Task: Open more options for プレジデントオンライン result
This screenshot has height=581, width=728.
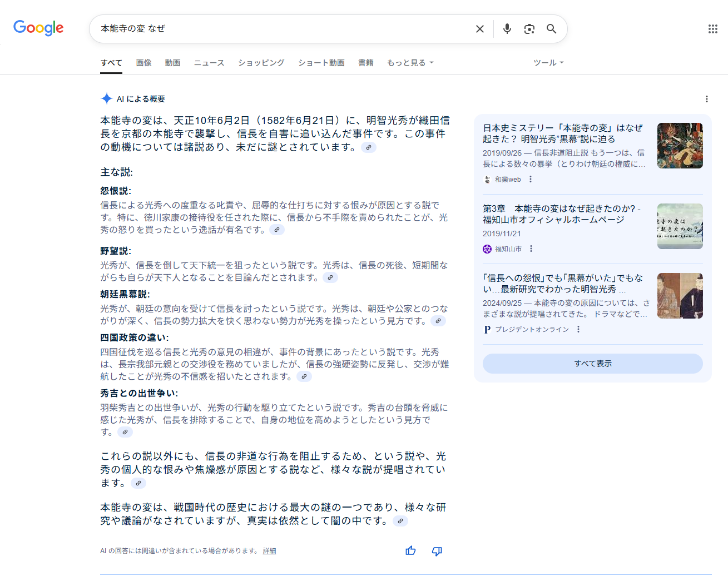Action: coord(578,329)
